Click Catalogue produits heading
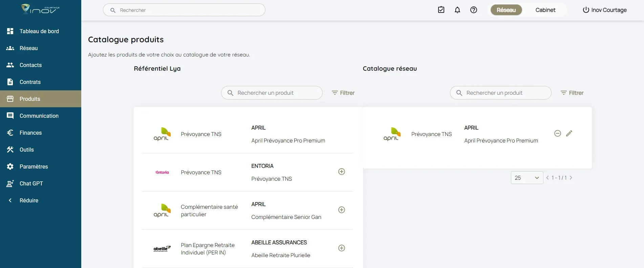Viewport: 644px width, 268px height. 126,40
